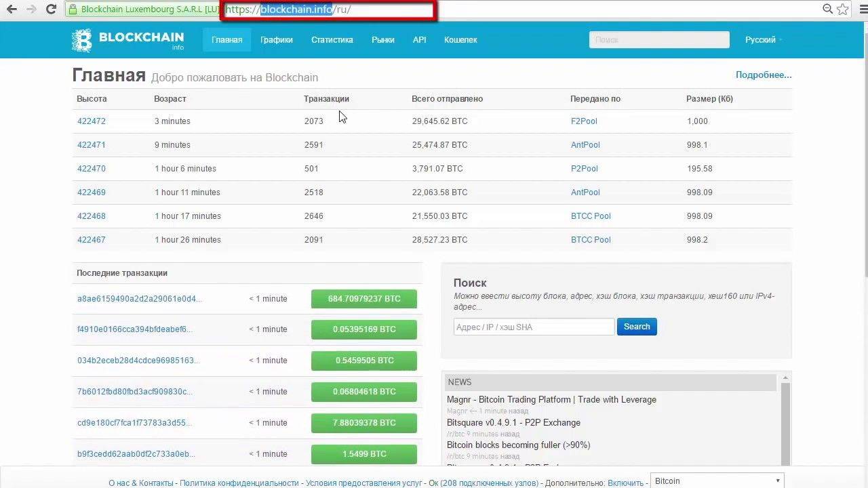
Task: Open transaction f4910e0166cca394bfdeabef6...
Action: [135, 329]
